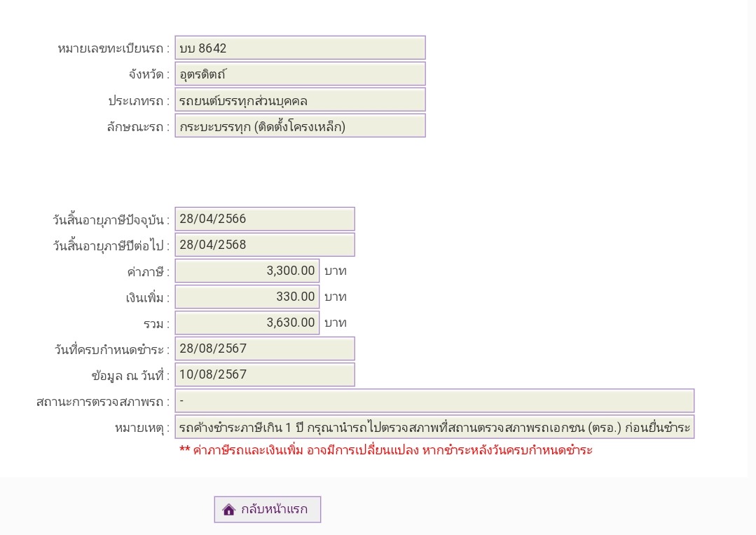Click the label ข้อมูล ณ วันที่

pyautogui.click(x=130, y=376)
